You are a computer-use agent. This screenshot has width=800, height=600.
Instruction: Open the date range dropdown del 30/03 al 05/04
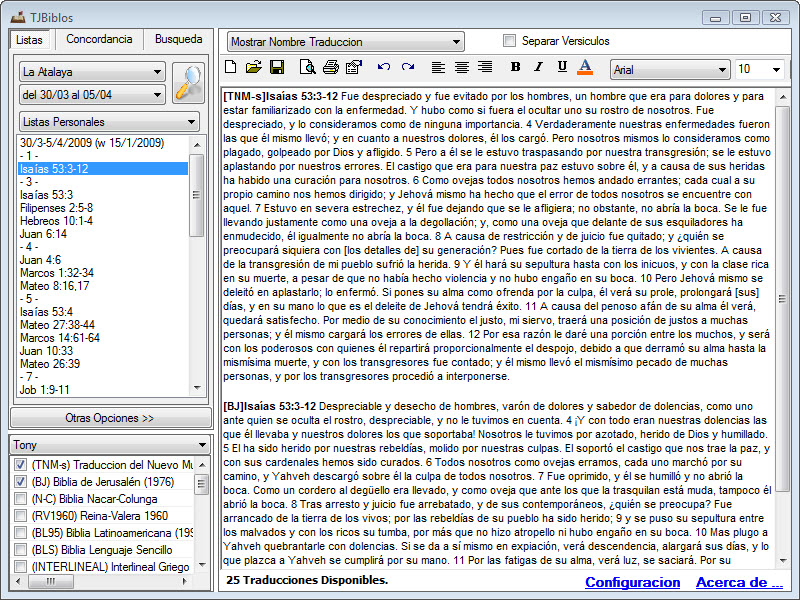[92, 95]
